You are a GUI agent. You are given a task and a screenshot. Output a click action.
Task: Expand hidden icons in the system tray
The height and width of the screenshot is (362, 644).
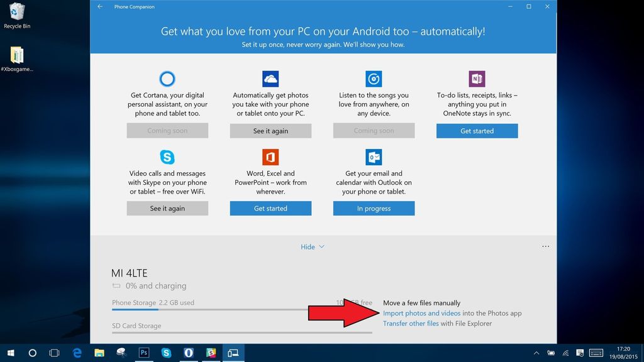click(x=536, y=353)
